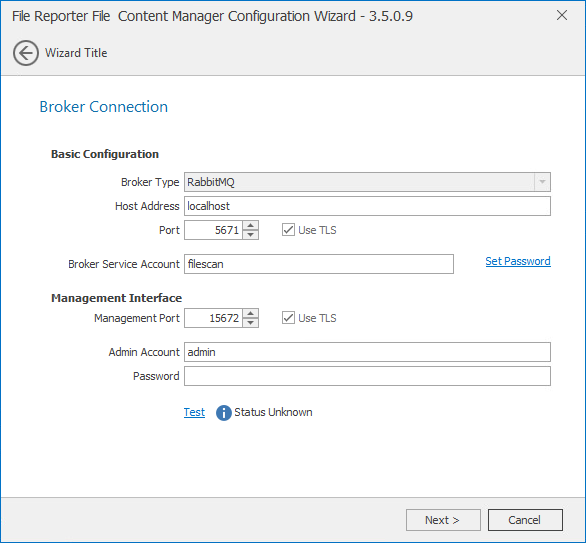Close the Configuration Wizard window
586x543 pixels.
point(562,15)
